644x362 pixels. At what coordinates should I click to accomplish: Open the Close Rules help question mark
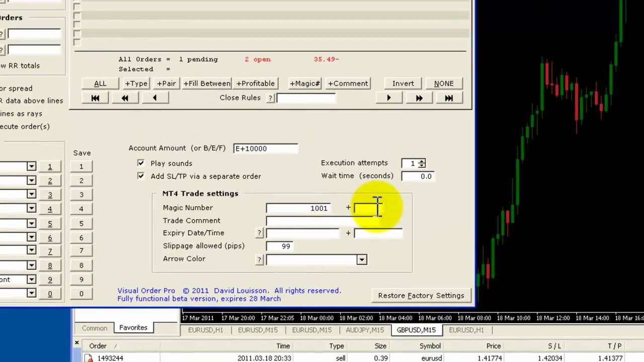coord(271,98)
